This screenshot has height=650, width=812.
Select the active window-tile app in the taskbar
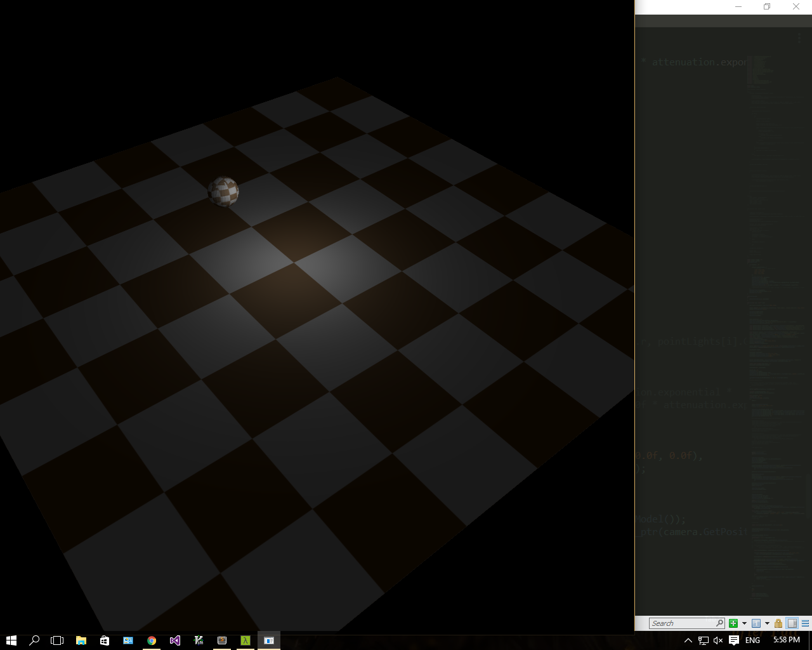268,640
